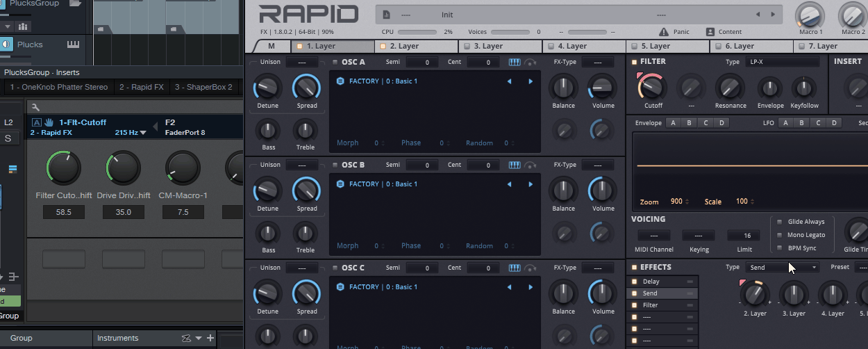This screenshot has width=868, height=349.
Task: Click the people group icon under PlucksGroup
Action: point(23,26)
